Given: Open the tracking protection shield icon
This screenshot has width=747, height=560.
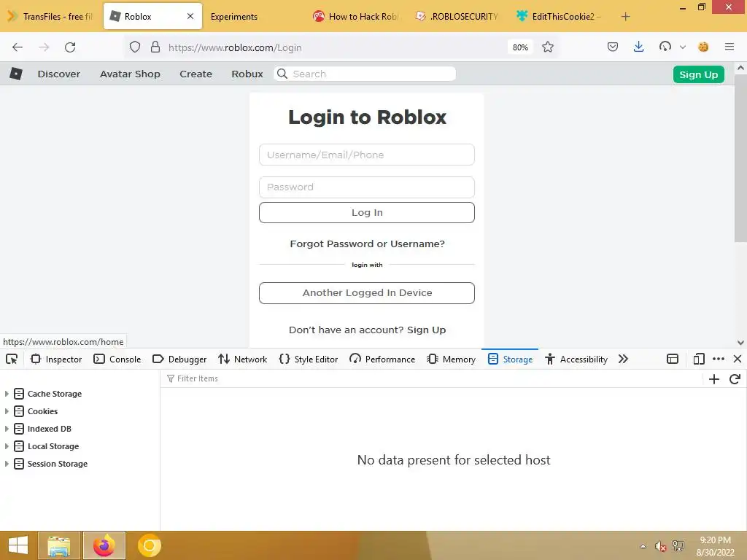Looking at the screenshot, I should pyautogui.click(x=135, y=47).
